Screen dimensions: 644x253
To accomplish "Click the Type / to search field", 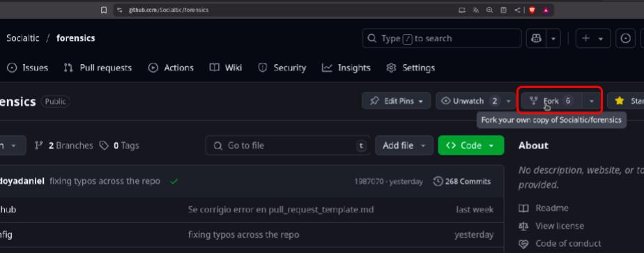I will (x=442, y=38).
